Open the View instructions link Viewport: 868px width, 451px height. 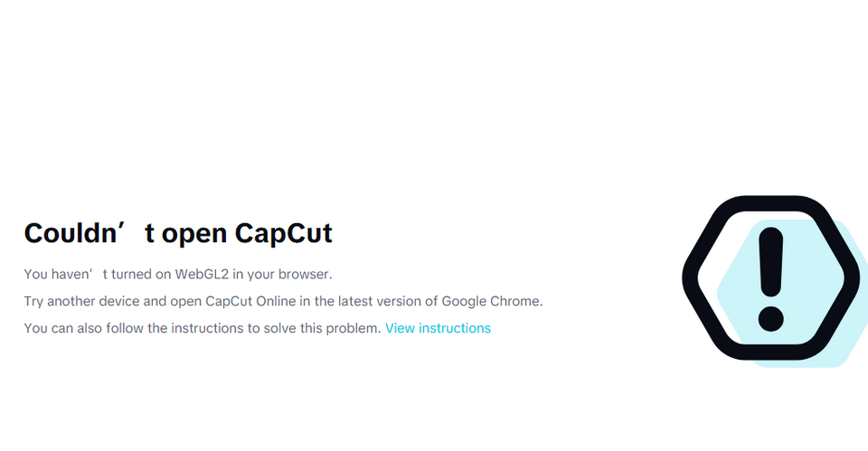pos(438,328)
